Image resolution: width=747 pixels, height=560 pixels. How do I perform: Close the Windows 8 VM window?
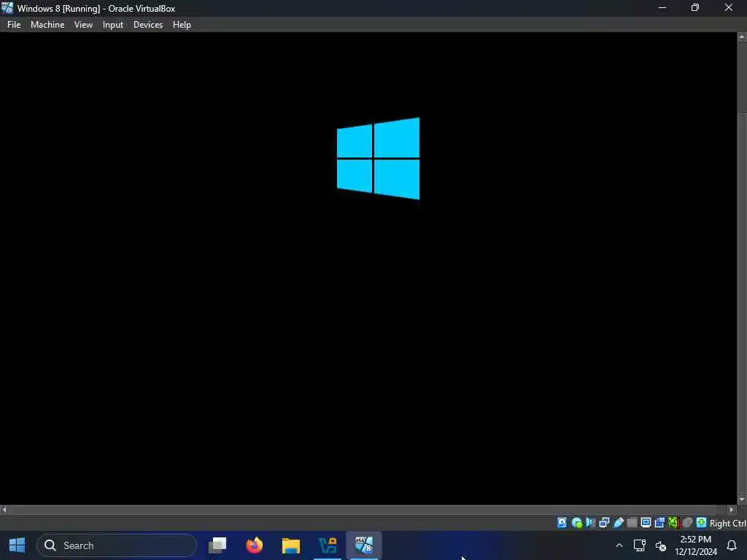(729, 8)
